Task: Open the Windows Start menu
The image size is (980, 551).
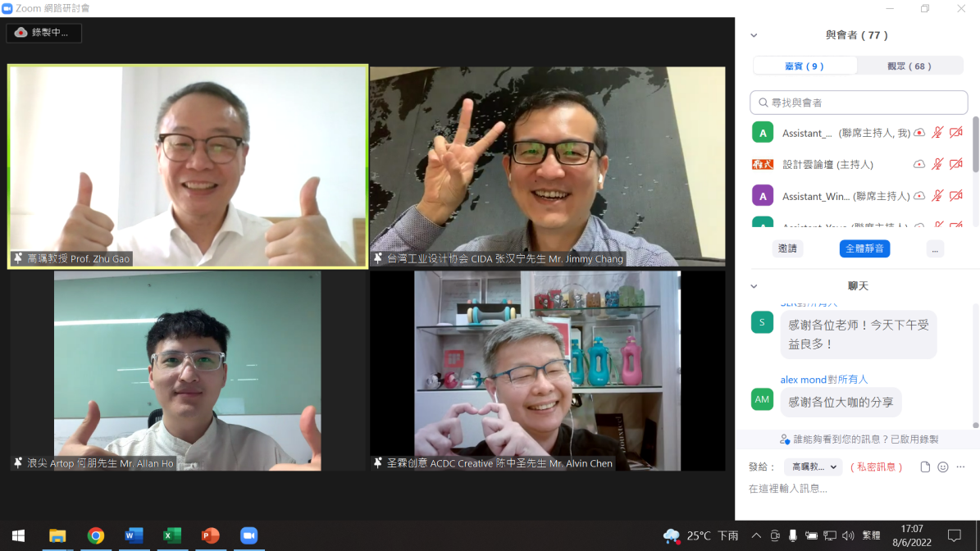Action: [x=19, y=536]
